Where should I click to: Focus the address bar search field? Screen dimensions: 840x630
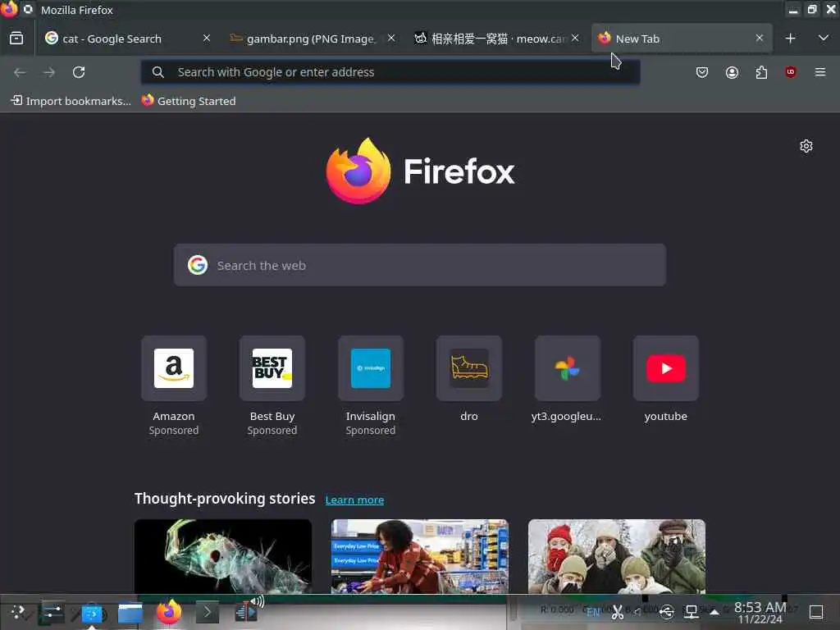click(390, 72)
